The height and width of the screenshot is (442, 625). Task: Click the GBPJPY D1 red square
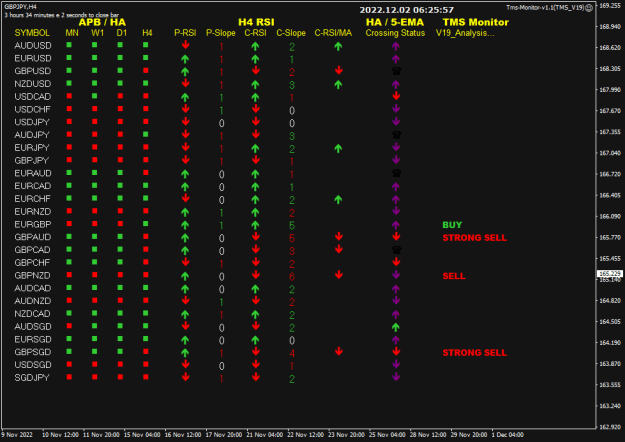(x=120, y=160)
